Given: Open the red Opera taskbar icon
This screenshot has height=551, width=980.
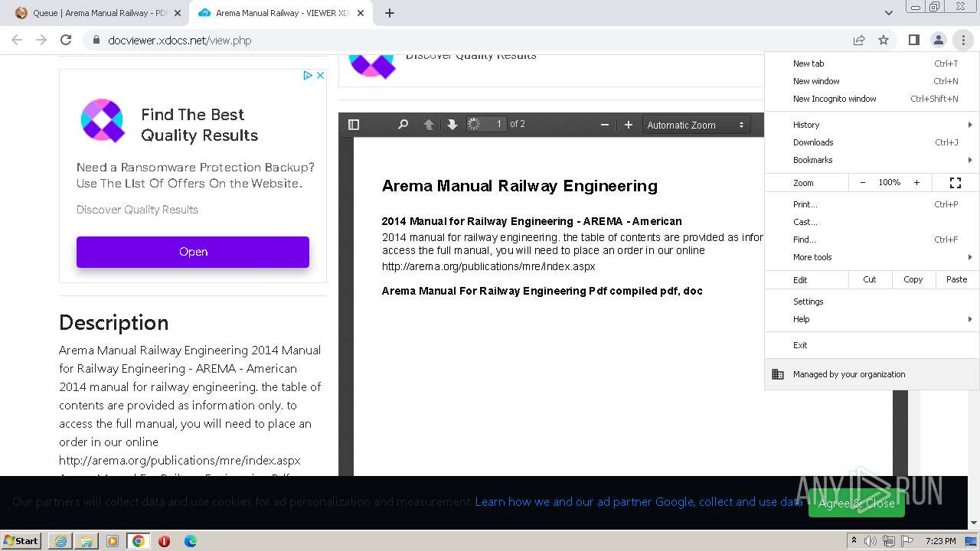Looking at the screenshot, I should [x=164, y=541].
